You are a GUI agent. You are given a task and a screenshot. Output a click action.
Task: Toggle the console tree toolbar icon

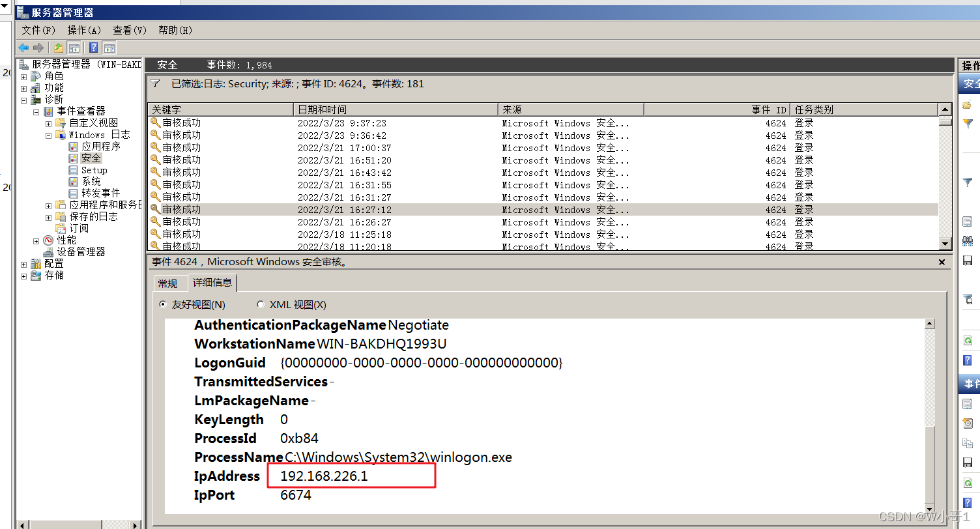[74, 48]
